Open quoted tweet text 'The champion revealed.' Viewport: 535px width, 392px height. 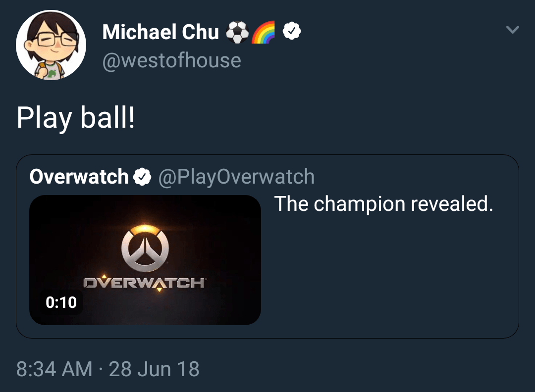pyautogui.click(x=383, y=204)
